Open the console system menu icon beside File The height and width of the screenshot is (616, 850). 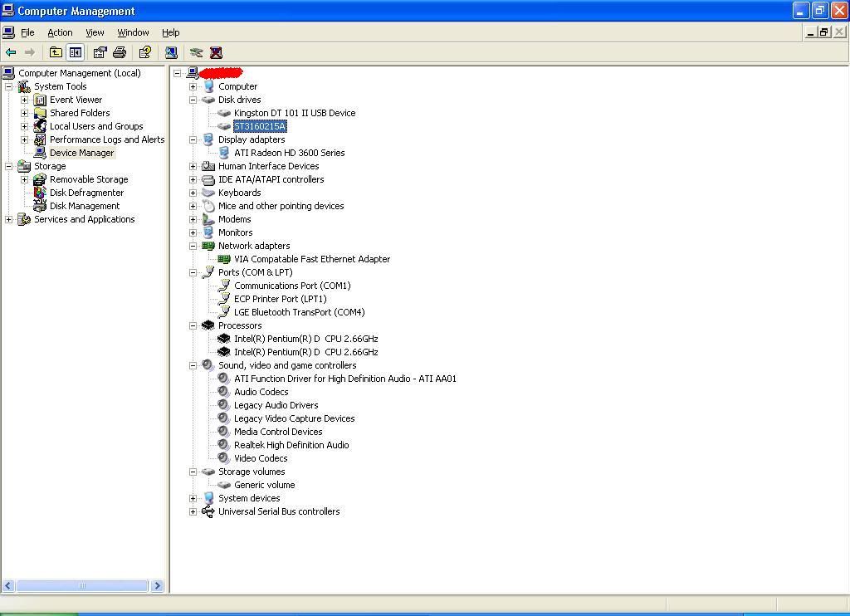[8, 32]
